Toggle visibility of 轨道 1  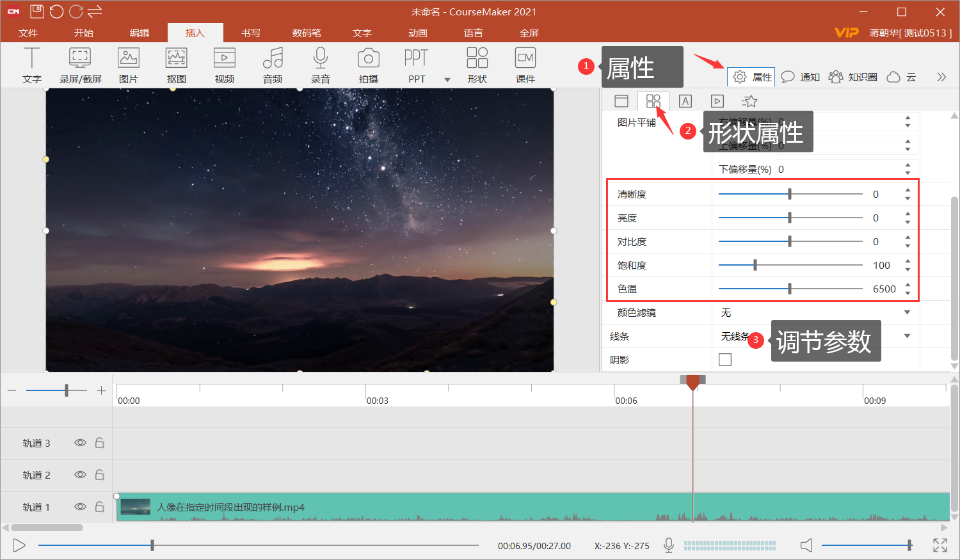[80, 507]
